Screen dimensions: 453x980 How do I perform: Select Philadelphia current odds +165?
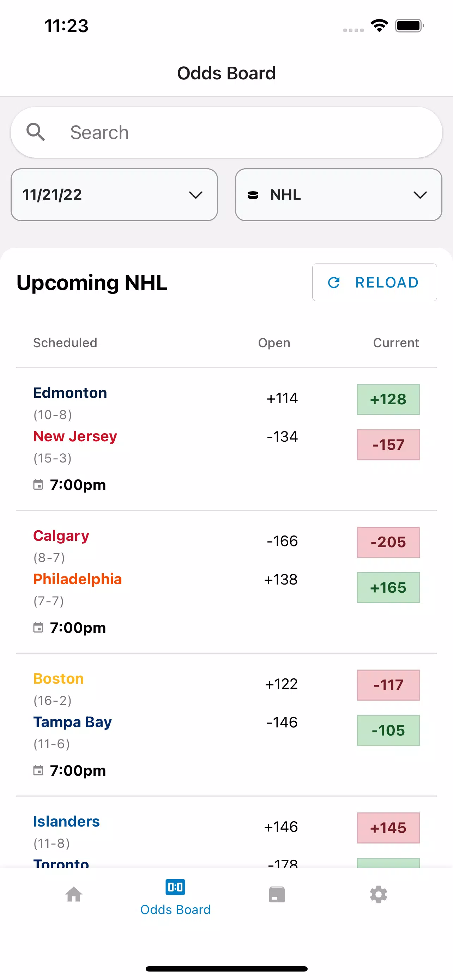[388, 588]
